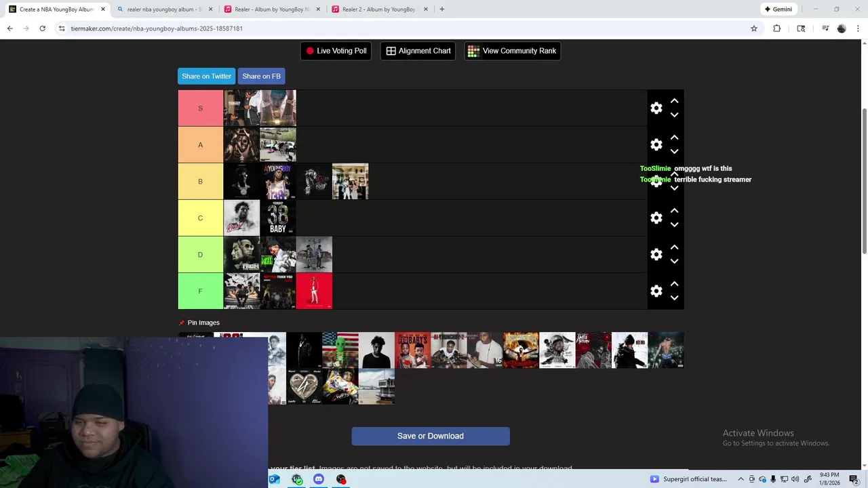Open Outlook from the taskbar
The width and height of the screenshot is (868, 488).
tap(275, 479)
